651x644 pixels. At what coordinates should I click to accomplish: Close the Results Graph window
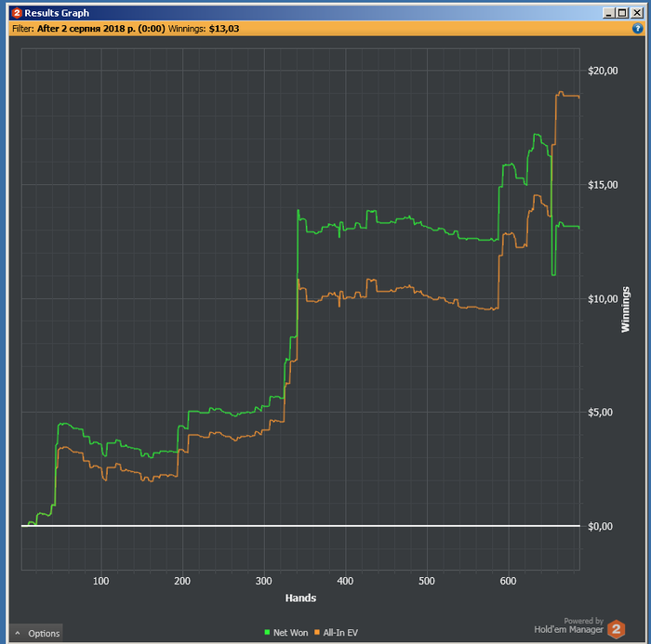click(636, 13)
